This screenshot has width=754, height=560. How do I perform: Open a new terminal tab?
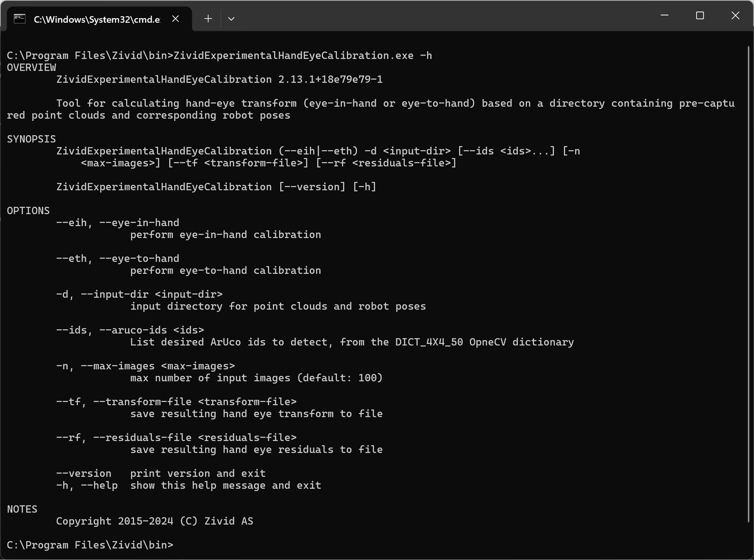click(208, 19)
